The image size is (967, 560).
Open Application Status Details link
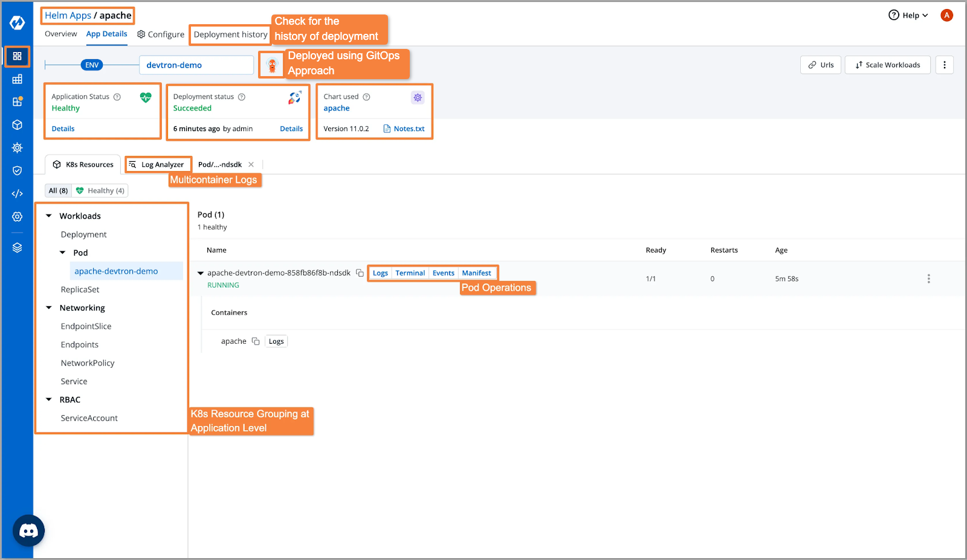[x=63, y=129]
